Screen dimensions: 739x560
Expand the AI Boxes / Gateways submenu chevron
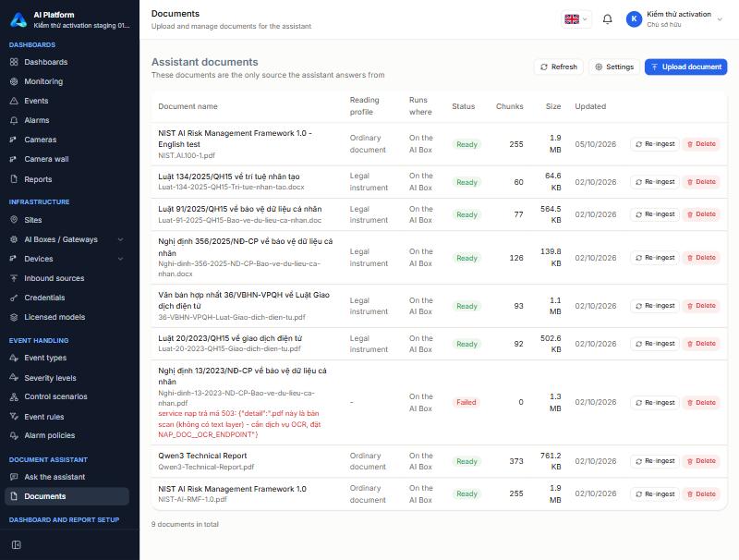121,239
